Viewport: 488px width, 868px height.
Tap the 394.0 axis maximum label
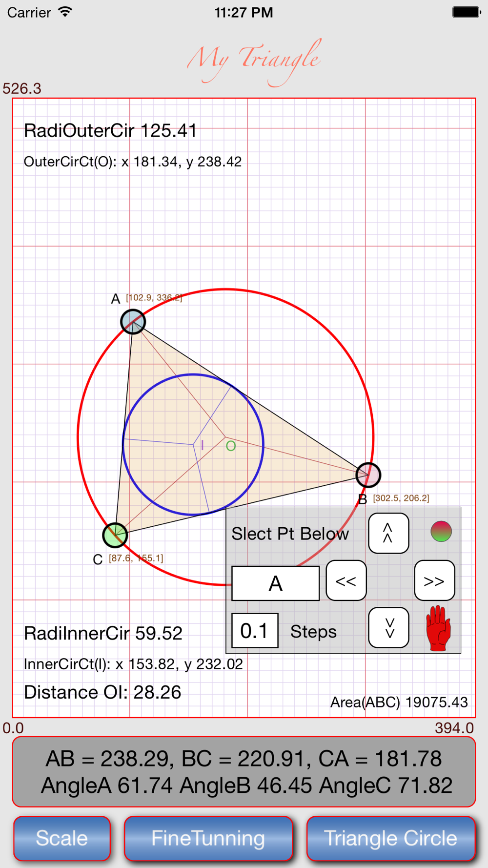454,728
